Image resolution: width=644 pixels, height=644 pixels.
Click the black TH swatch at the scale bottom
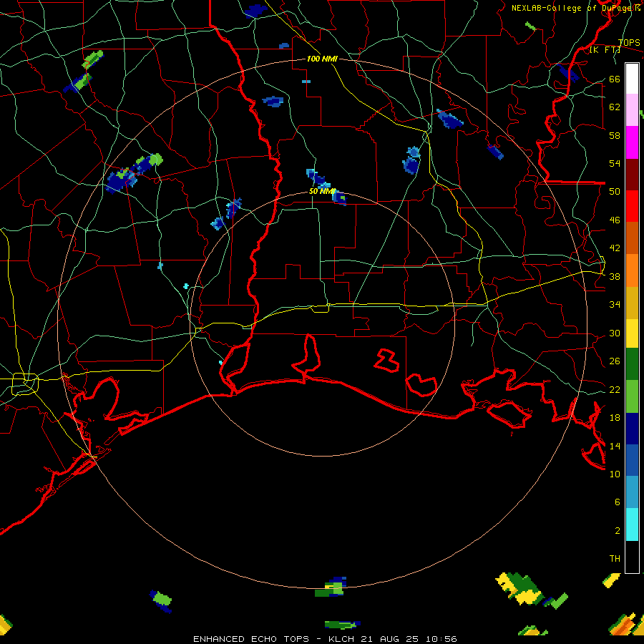[x=632, y=557]
